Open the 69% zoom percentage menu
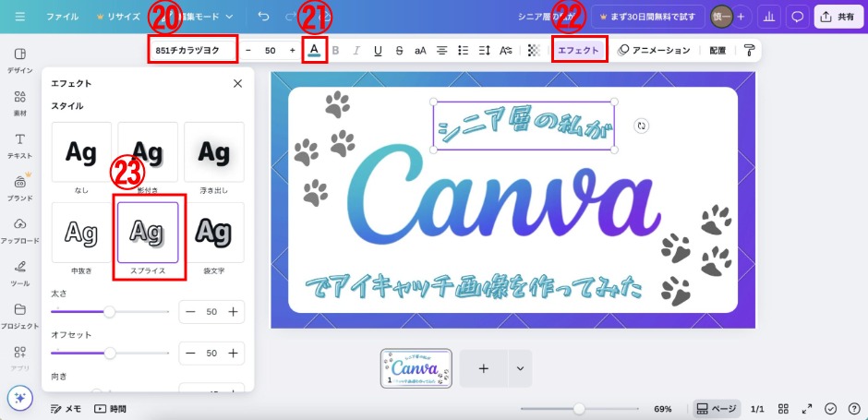The width and height of the screenshot is (868, 420). click(x=663, y=409)
